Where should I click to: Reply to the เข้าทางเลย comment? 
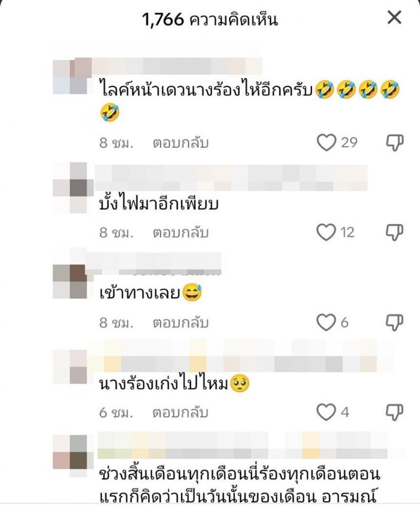(180, 322)
